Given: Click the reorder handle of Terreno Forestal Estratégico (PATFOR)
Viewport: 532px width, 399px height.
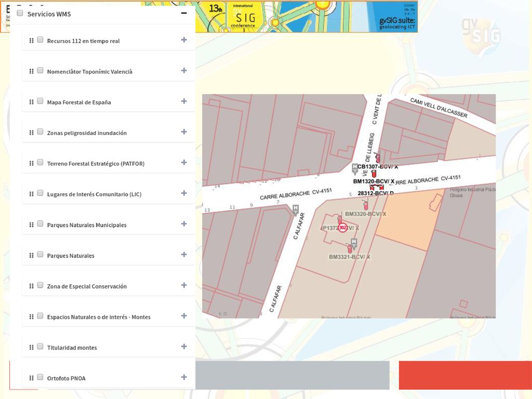Looking at the screenshot, I should pyautogui.click(x=31, y=163).
